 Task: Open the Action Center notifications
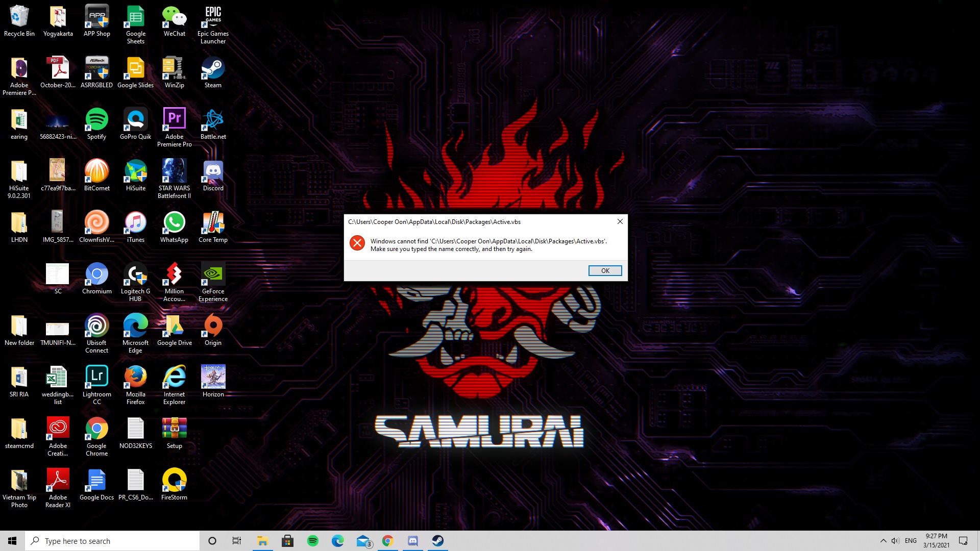pos(963,541)
